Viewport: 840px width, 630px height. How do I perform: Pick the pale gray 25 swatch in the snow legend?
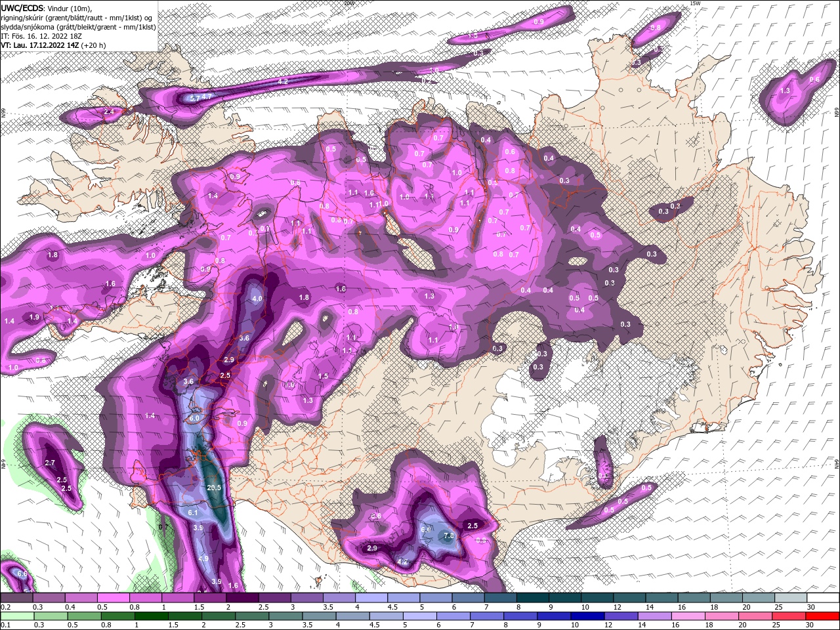tap(791, 597)
